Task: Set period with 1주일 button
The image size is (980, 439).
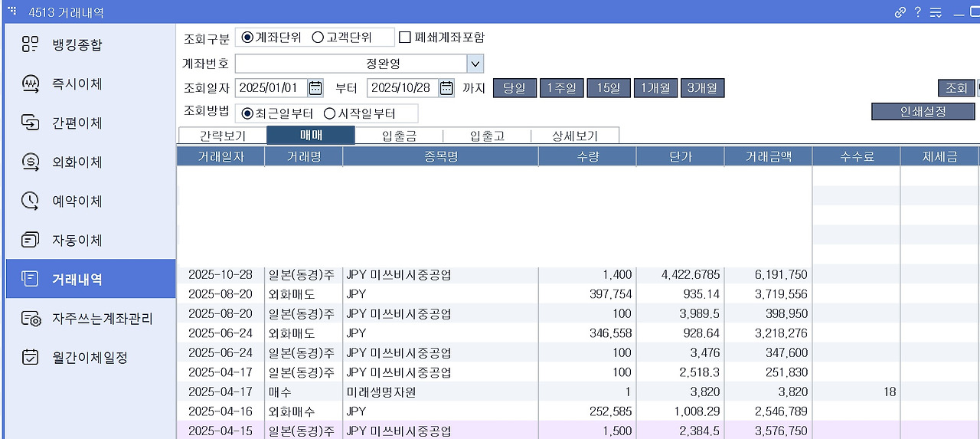Action: click(562, 88)
